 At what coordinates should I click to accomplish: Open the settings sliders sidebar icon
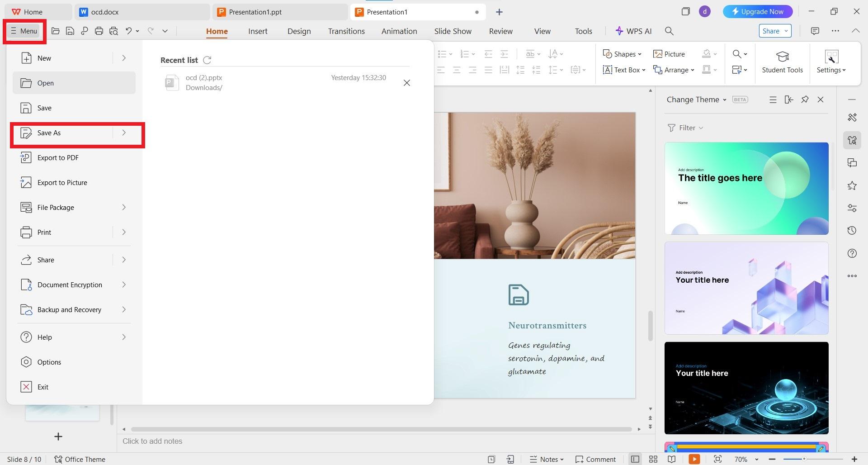(852, 208)
